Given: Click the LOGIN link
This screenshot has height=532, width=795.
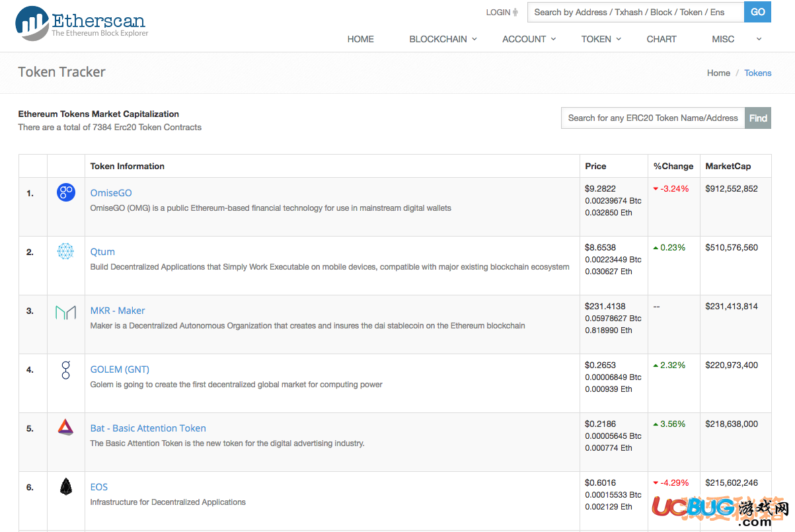Looking at the screenshot, I should coord(502,13).
